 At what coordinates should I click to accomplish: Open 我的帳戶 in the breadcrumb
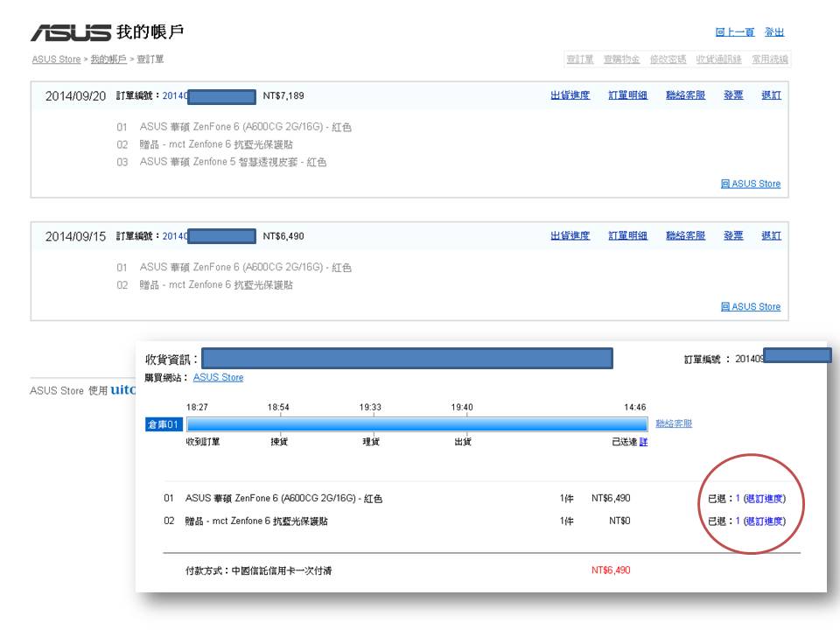108,59
